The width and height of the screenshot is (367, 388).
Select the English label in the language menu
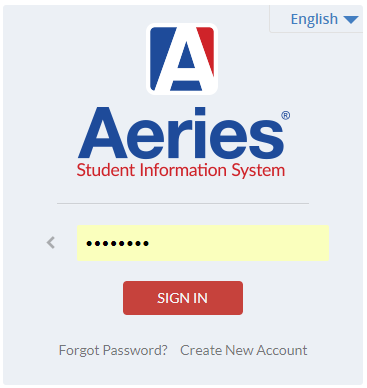tap(314, 19)
